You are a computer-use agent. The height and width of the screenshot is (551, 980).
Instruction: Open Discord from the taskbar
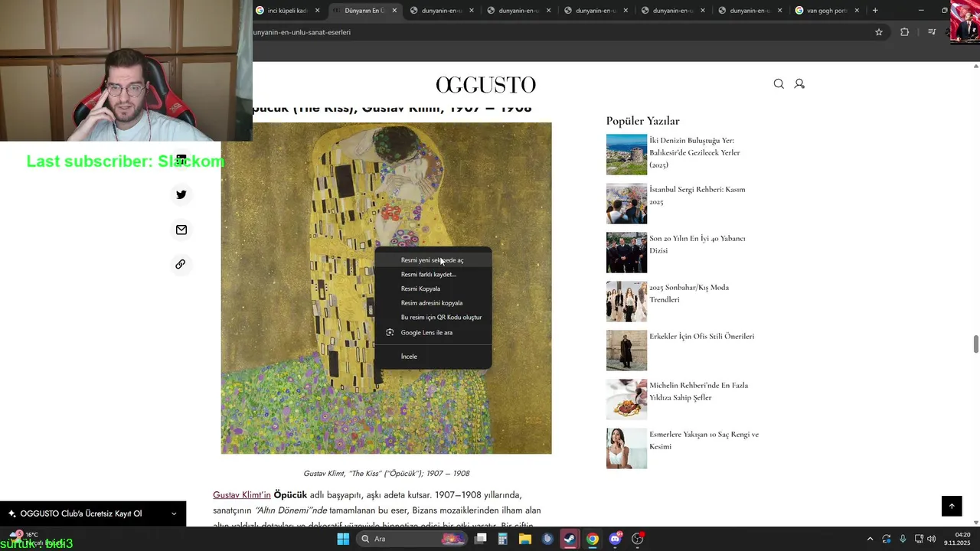pos(615,539)
